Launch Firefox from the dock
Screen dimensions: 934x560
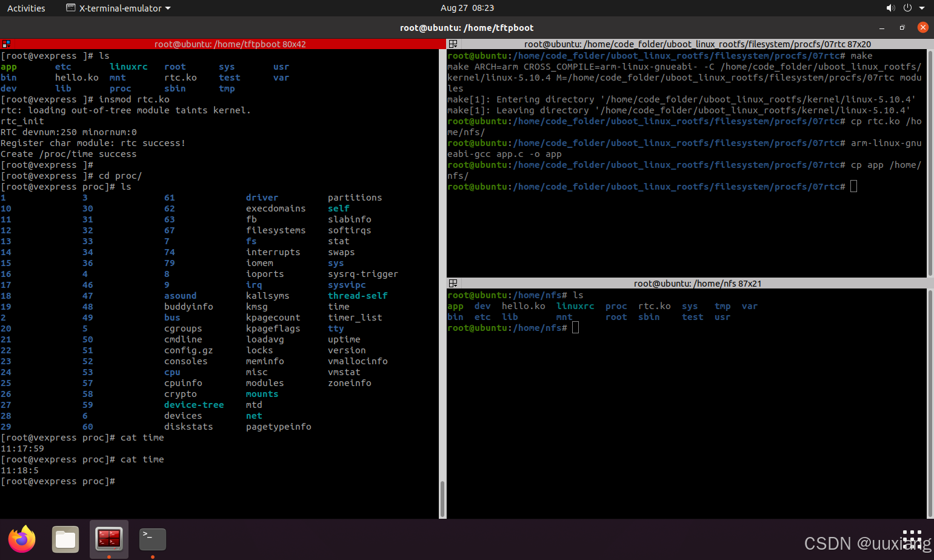pos(22,539)
